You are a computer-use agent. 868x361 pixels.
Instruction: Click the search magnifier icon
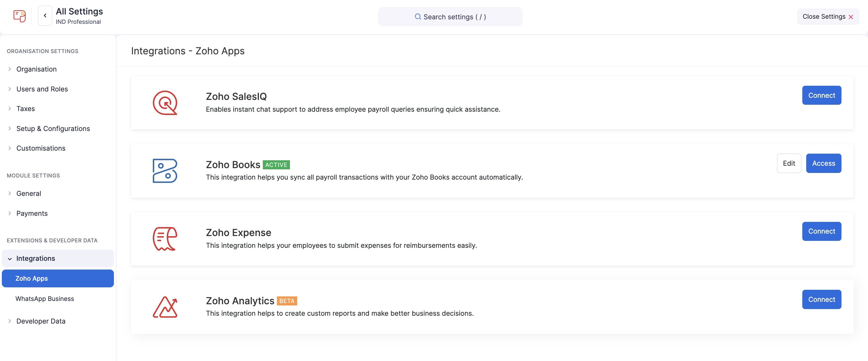tap(417, 17)
